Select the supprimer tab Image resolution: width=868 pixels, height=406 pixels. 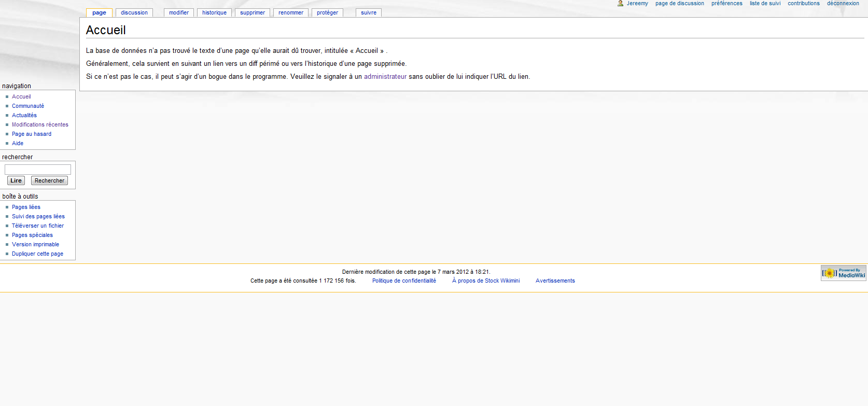point(253,13)
